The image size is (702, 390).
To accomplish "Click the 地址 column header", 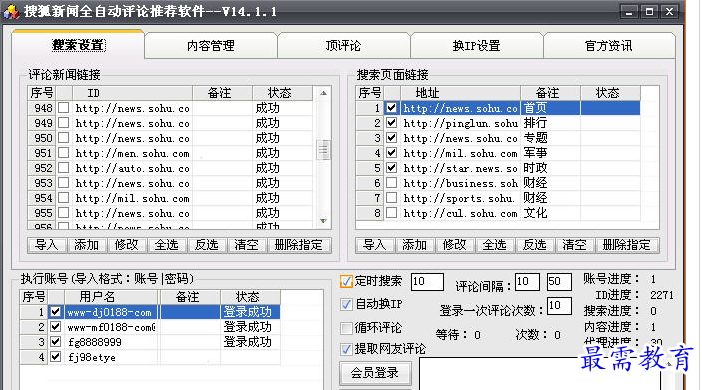I will click(460, 93).
